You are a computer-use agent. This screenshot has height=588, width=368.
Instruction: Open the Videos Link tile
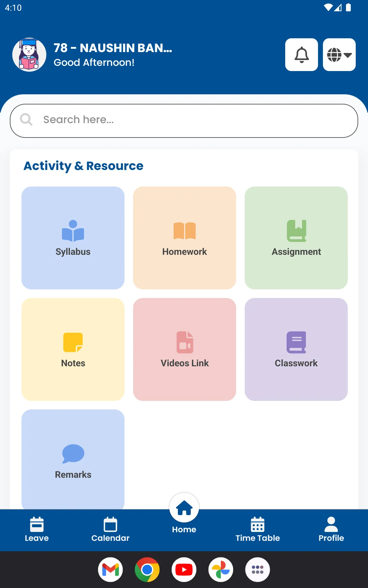click(185, 349)
